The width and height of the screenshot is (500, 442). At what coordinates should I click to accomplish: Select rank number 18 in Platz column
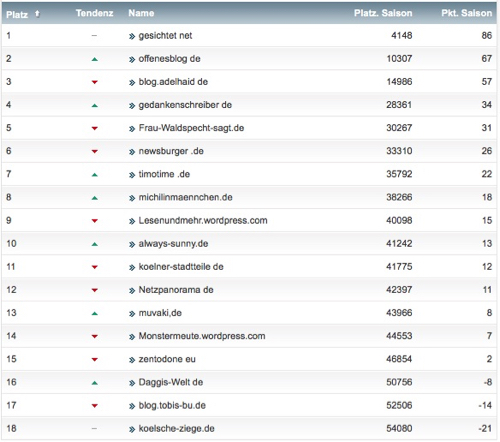[x=11, y=428]
